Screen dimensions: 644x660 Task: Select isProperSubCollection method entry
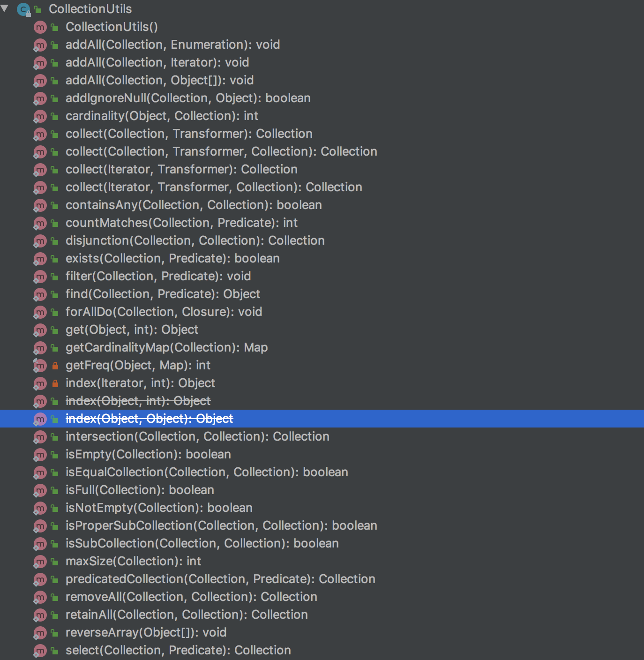click(x=221, y=526)
